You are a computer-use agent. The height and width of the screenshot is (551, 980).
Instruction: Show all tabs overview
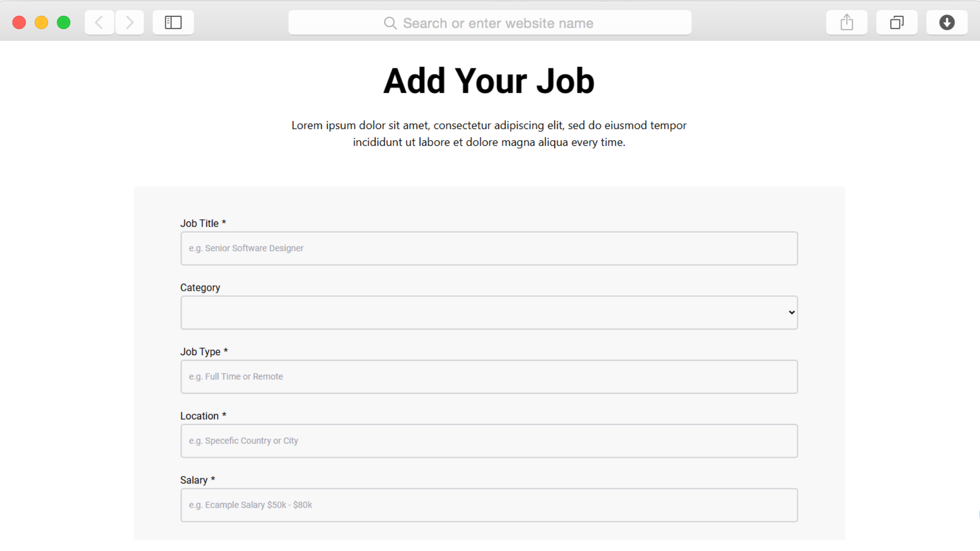tap(897, 22)
